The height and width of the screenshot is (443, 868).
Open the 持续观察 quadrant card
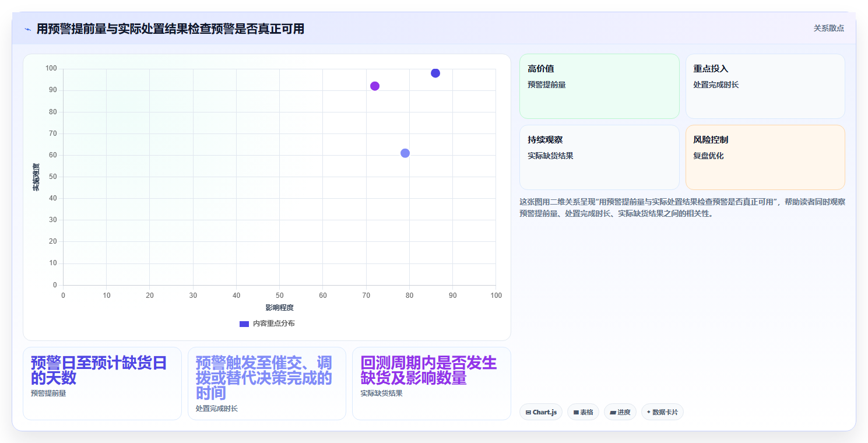coord(599,157)
